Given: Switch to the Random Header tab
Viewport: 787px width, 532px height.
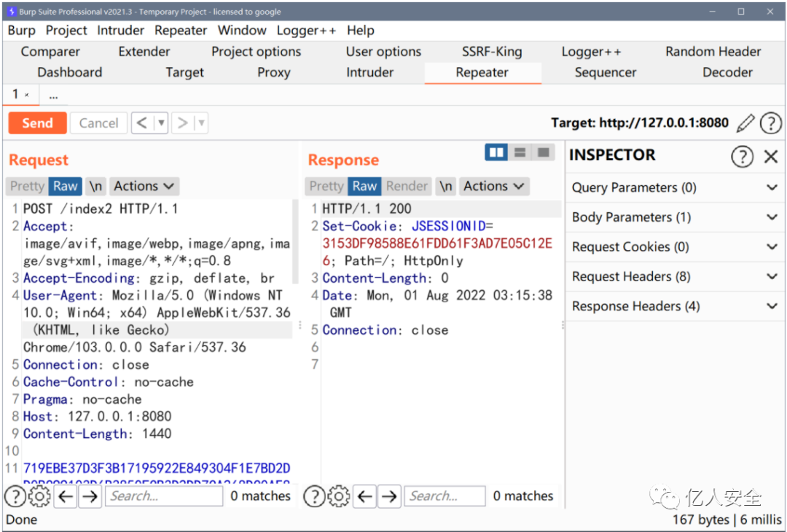Looking at the screenshot, I should pos(713,52).
